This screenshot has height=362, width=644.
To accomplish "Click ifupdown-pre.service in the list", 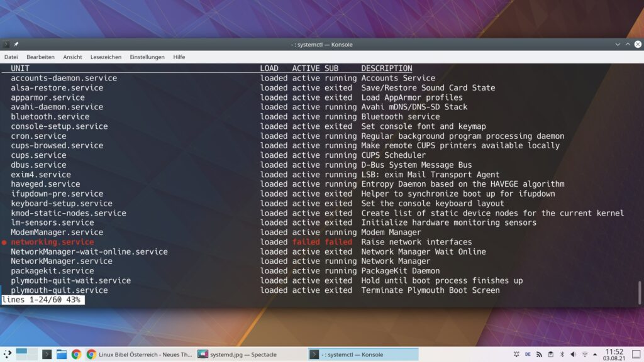I will pos(57,194).
